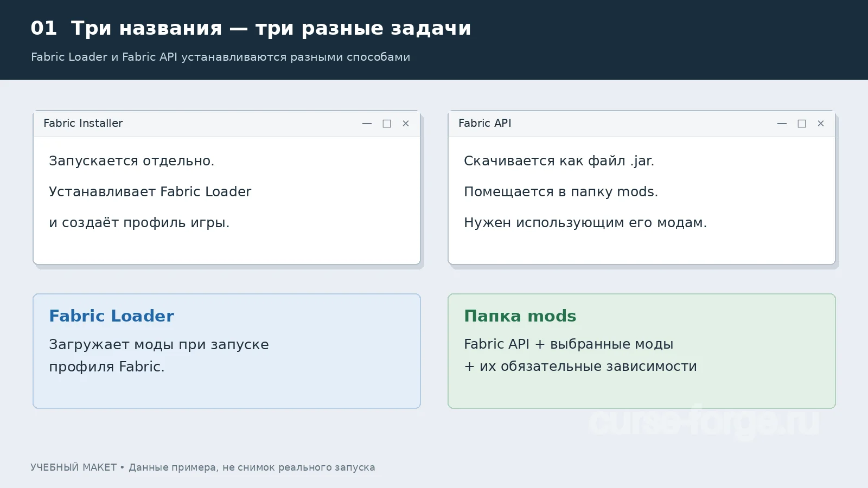Minimize the Fabric Installer window

pyautogui.click(x=367, y=124)
